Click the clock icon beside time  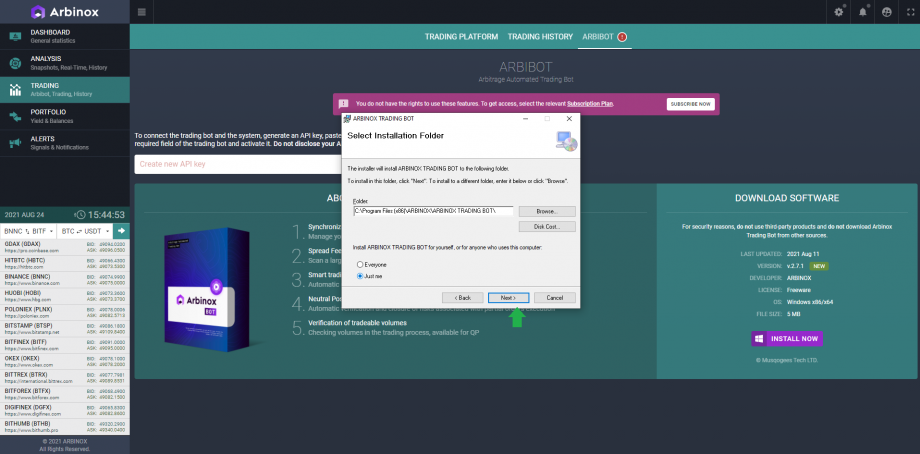[81, 215]
